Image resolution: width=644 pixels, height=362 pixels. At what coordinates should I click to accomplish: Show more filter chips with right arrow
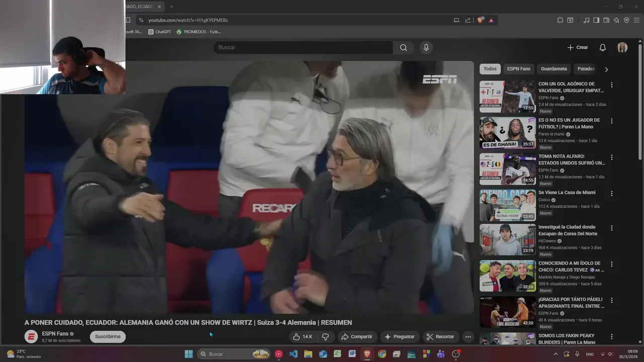click(606, 69)
